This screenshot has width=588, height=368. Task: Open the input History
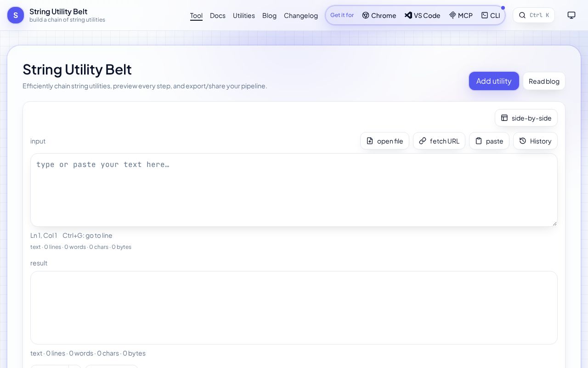[x=535, y=141]
